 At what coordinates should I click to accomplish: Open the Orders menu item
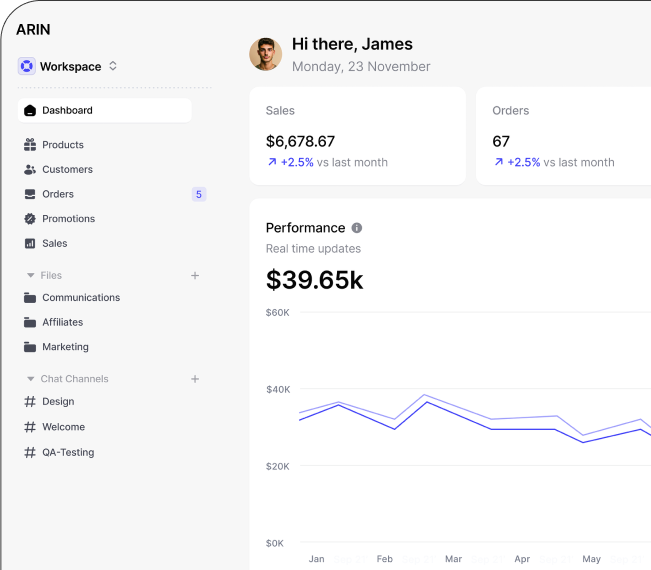[x=58, y=194]
